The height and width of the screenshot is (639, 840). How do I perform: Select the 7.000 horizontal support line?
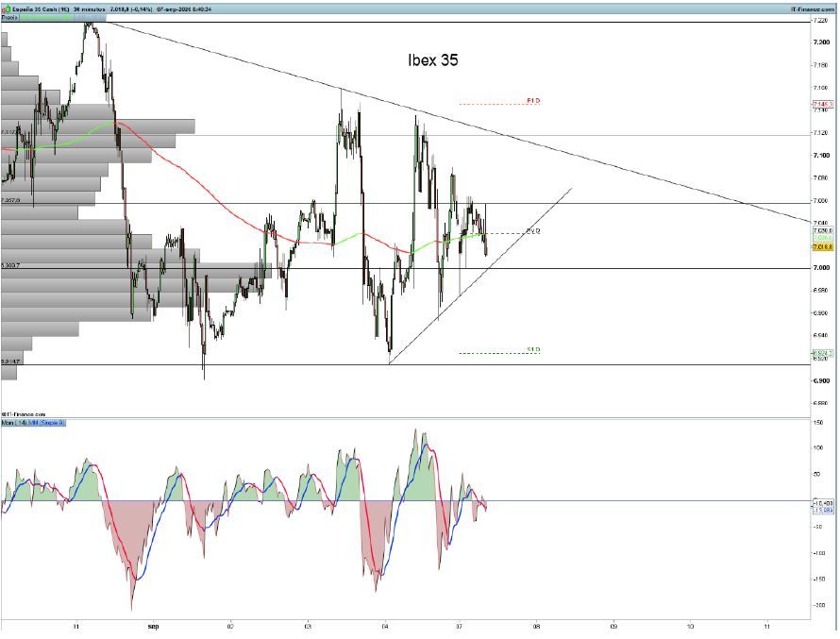coord(406,268)
